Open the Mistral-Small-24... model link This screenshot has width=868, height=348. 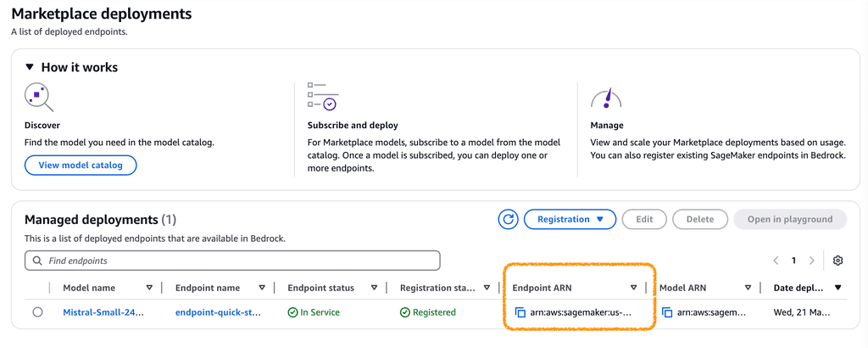[x=103, y=312]
